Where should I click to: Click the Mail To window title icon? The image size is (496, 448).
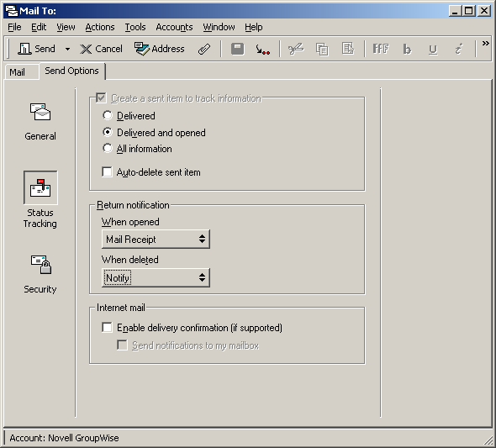click(12, 11)
